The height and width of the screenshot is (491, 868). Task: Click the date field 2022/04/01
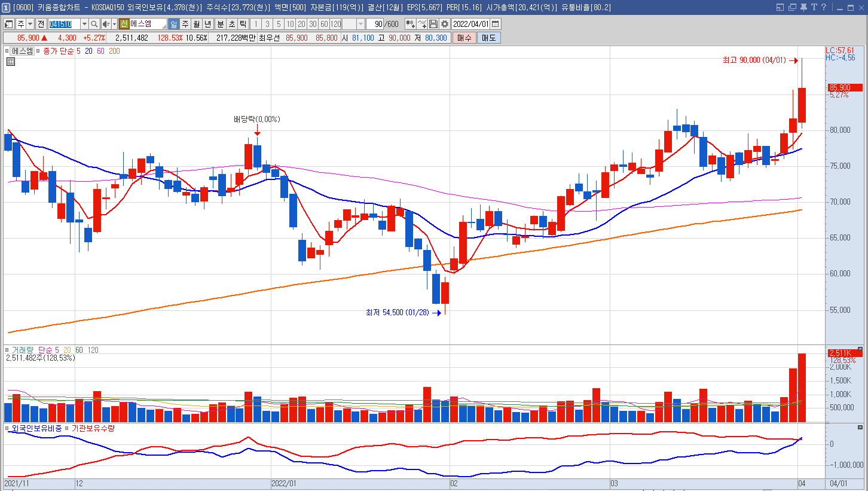tap(471, 24)
